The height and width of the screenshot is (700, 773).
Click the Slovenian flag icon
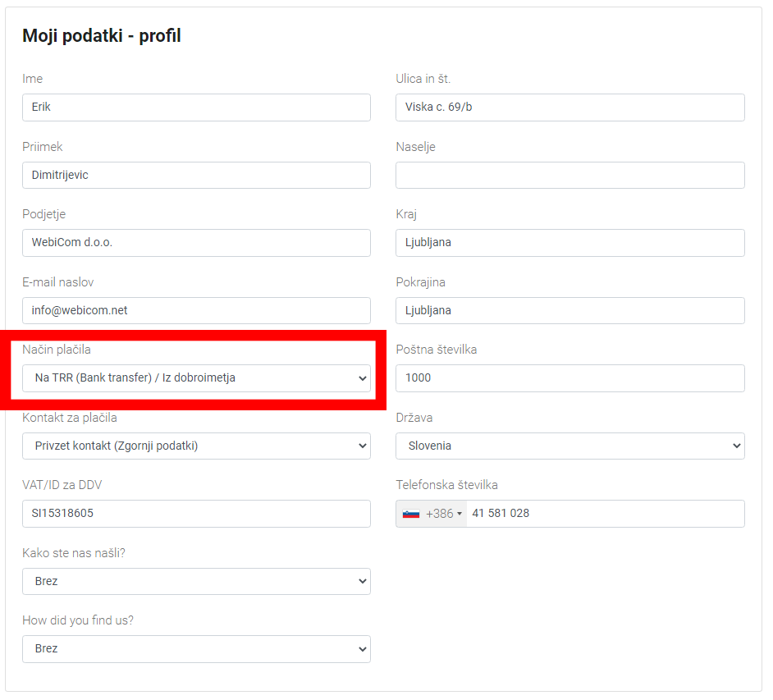411,514
